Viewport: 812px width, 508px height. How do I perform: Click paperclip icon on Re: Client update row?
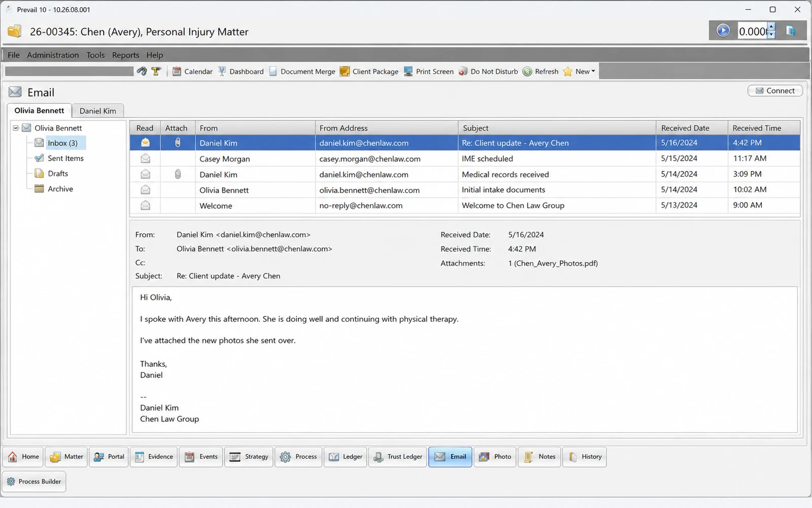point(178,143)
